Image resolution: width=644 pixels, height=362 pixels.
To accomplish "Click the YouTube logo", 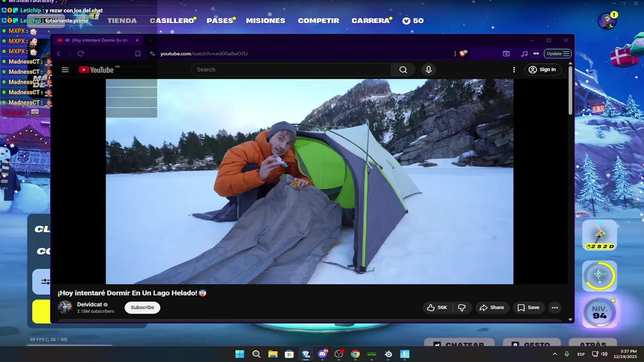I will (96, 70).
